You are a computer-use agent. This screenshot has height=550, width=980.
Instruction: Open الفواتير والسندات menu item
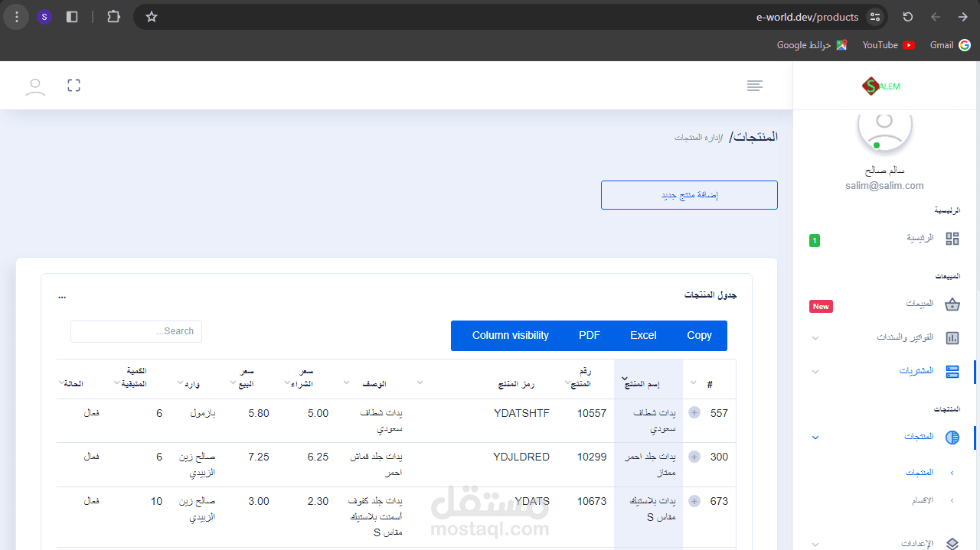[x=906, y=337]
